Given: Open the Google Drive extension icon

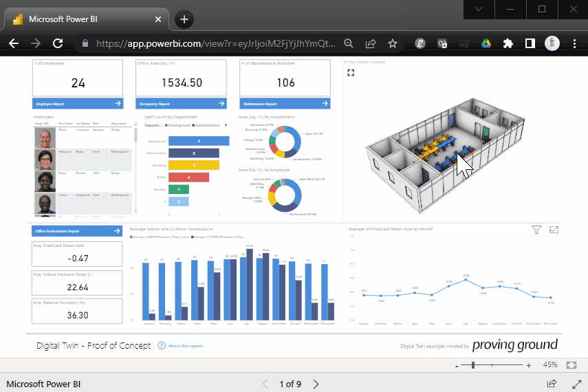Looking at the screenshot, I should click(486, 43).
